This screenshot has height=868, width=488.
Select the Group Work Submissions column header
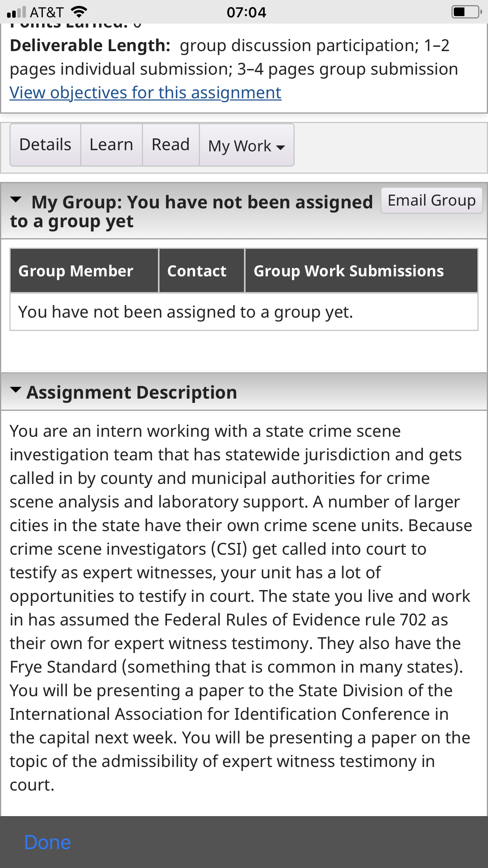pyautogui.click(x=361, y=271)
